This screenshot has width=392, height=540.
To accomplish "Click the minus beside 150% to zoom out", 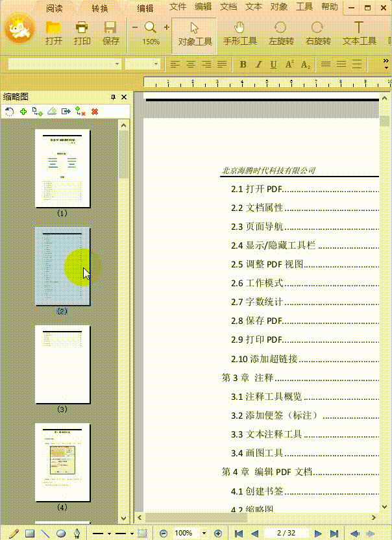I will click(135, 27).
